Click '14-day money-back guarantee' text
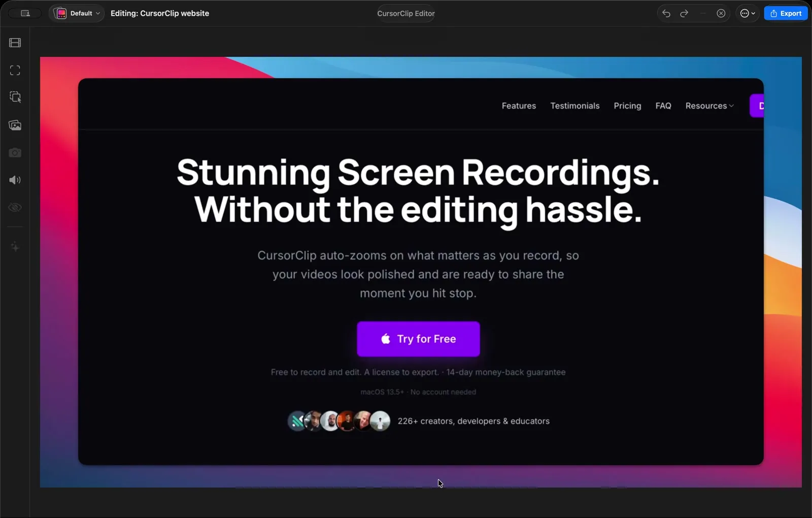 pos(506,372)
